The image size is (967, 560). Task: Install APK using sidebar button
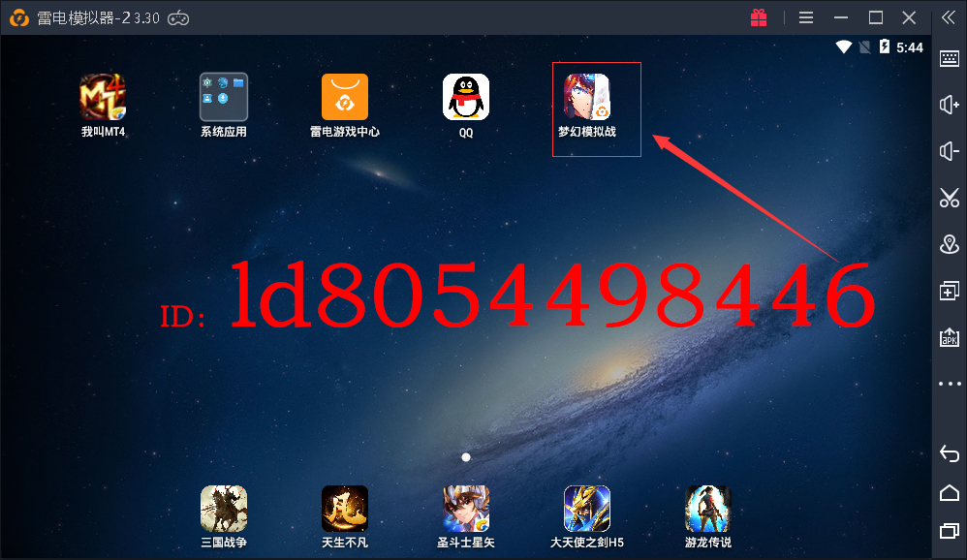pyautogui.click(x=950, y=337)
